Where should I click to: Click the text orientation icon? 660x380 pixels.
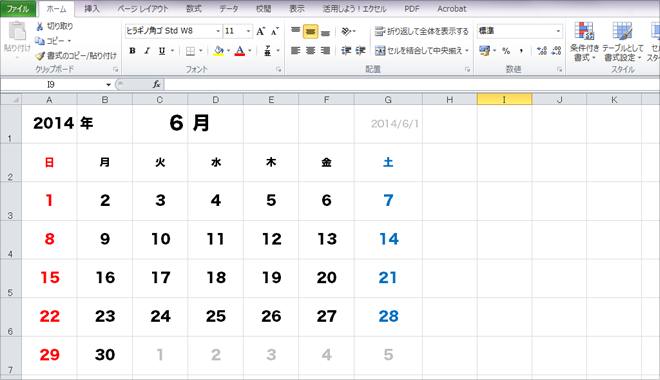click(x=346, y=31)
